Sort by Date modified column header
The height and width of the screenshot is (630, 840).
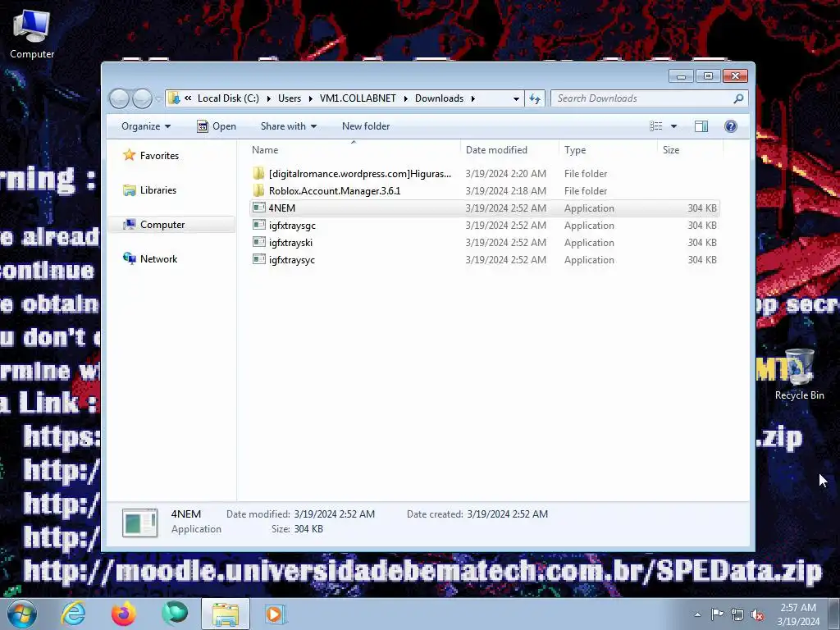point(509,150)
